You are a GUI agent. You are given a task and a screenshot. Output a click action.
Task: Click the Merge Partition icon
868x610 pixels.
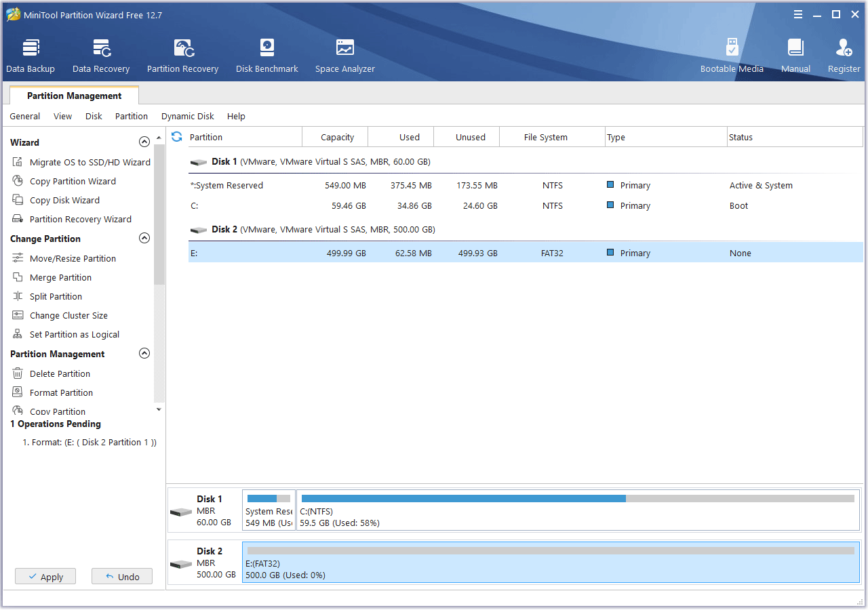coord(18,277)
